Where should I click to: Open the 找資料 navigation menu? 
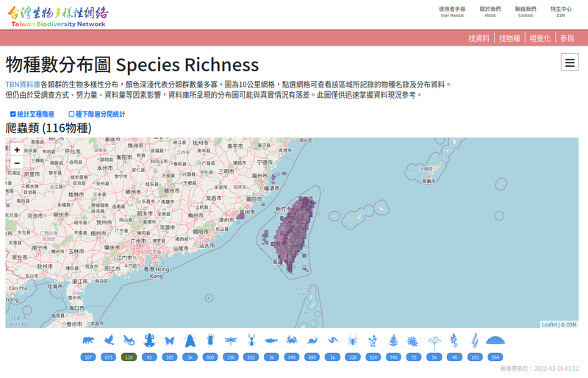point(479,38)
